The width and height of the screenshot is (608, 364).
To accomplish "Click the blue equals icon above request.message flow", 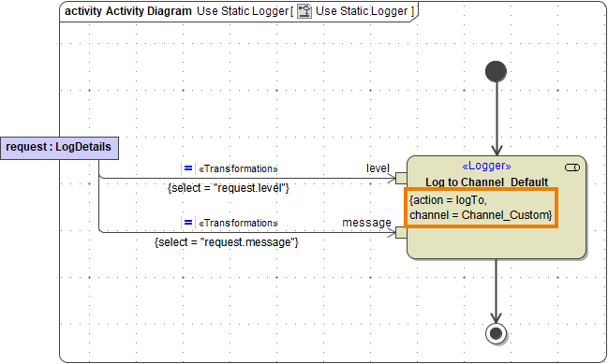I will click(188, 223).
